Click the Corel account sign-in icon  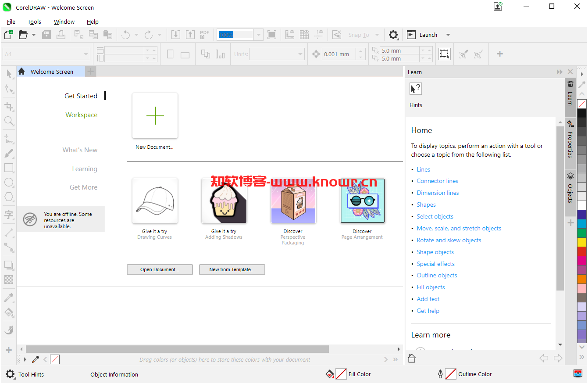click(498, 6)
